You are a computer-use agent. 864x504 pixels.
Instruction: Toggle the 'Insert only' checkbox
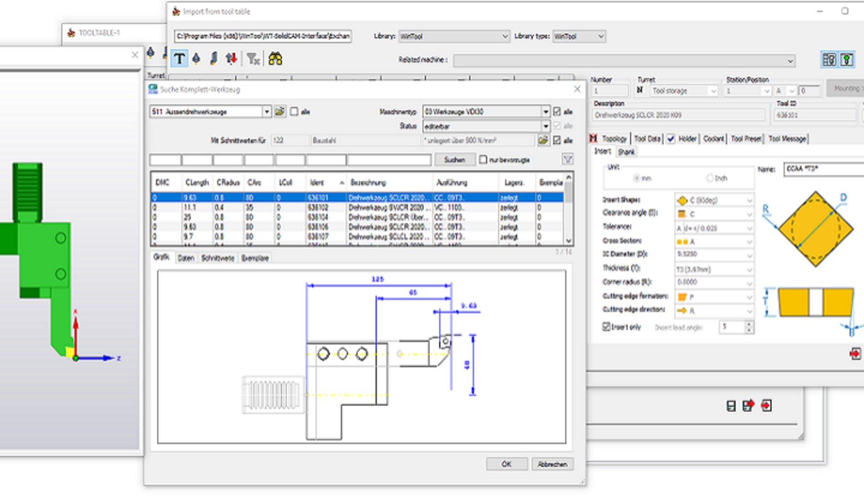tap(607, 327)
